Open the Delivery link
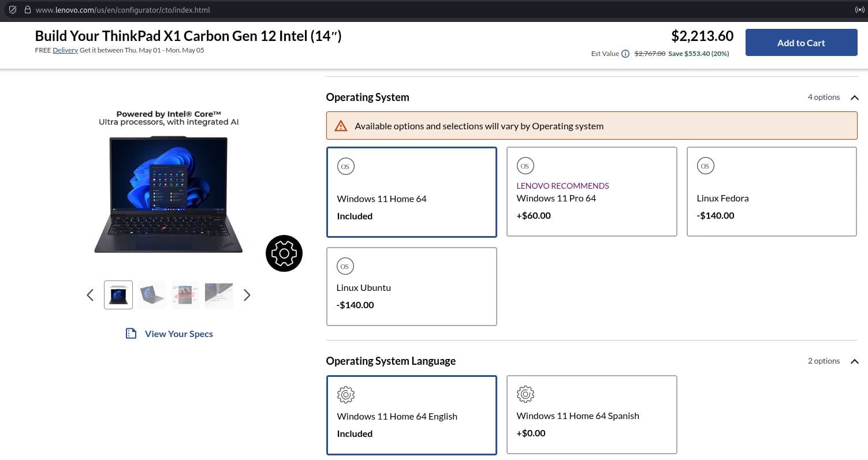The image size is (868, 460). point(65,50)
